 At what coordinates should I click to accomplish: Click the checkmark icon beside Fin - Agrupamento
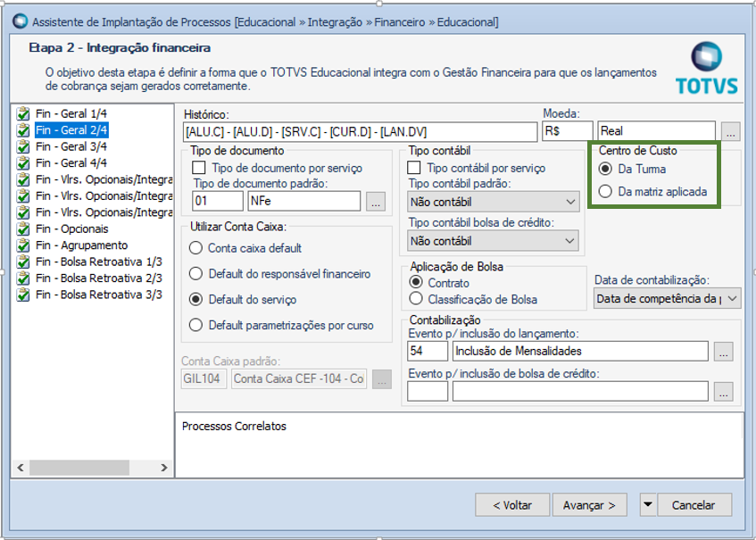[22, 245]
